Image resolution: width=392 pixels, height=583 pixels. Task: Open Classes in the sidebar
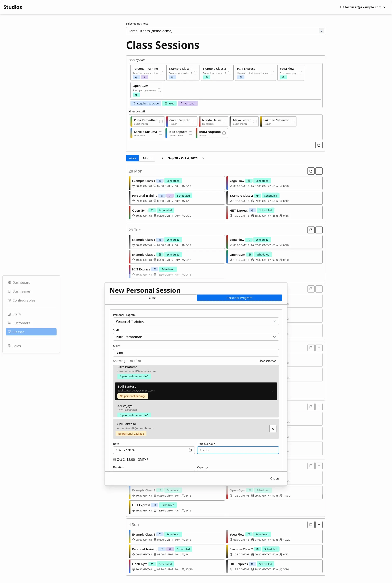(31, 332)
